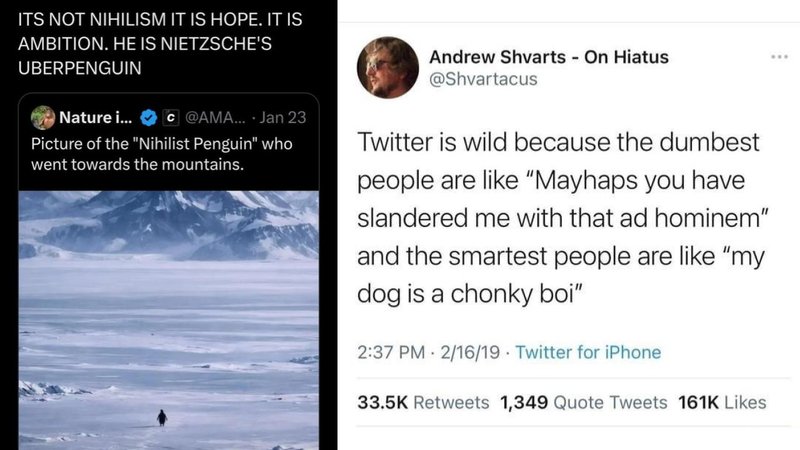Click the Nature account's small avatar
800x450 pixels.
(x=43, y=117)
